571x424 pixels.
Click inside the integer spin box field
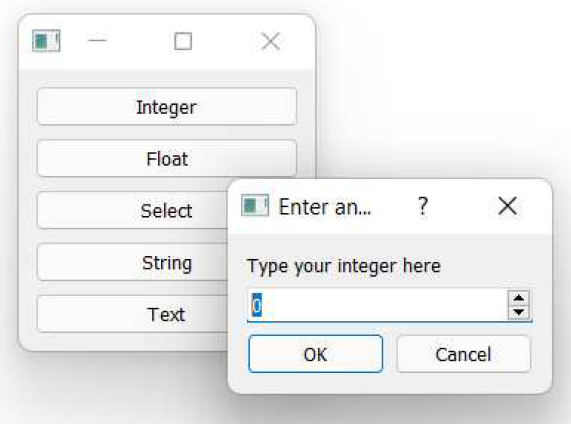pyautogui.click(x=377, y=305)
